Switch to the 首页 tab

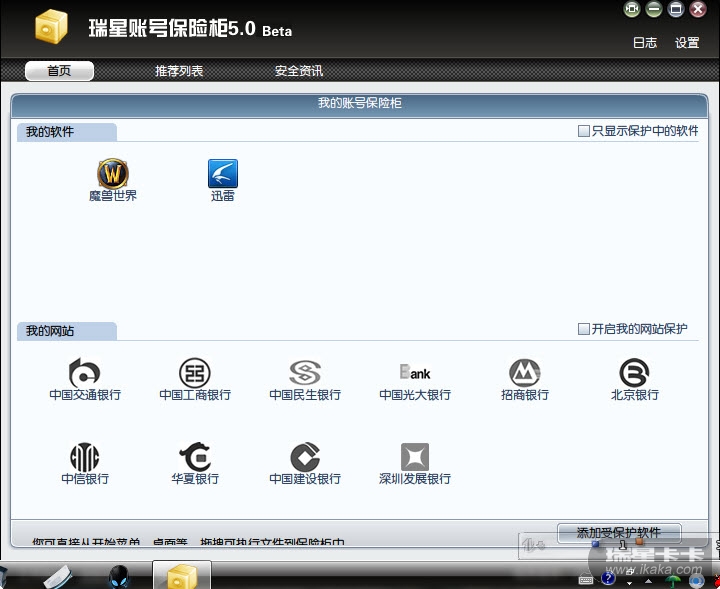click(x=59, y=71)
